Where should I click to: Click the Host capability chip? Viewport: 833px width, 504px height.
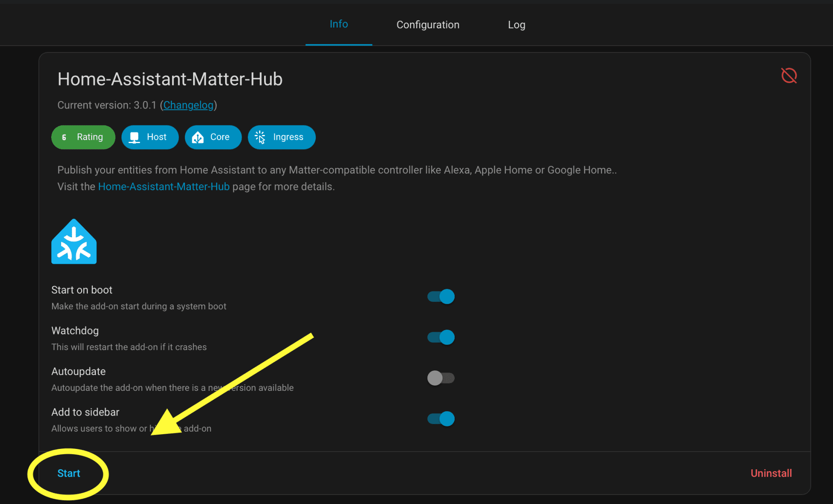150,137
